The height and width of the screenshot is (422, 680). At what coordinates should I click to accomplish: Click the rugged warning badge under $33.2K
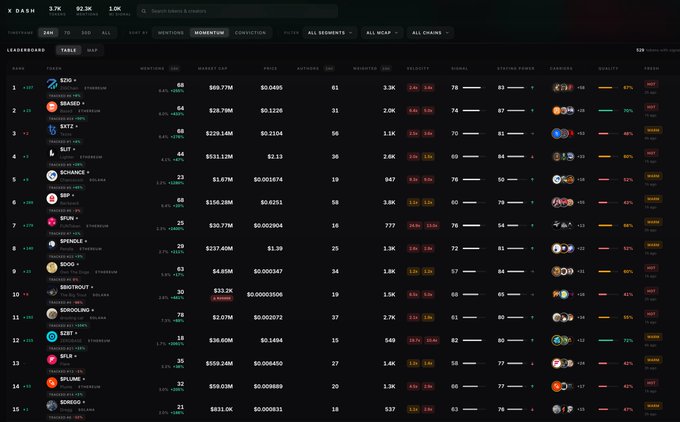pos(222,298)
